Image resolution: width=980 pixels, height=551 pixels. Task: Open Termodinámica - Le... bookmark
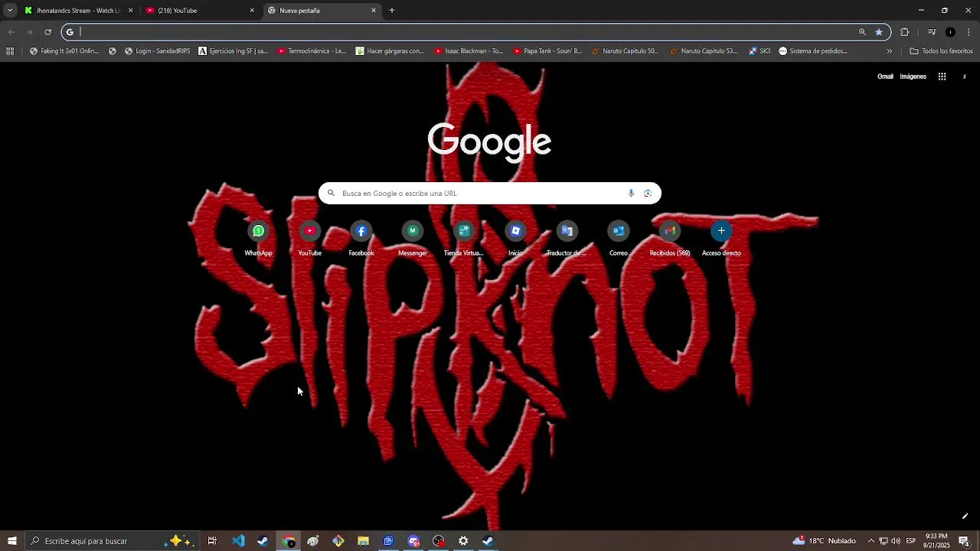pyautogui.click(x=312, y=51)
